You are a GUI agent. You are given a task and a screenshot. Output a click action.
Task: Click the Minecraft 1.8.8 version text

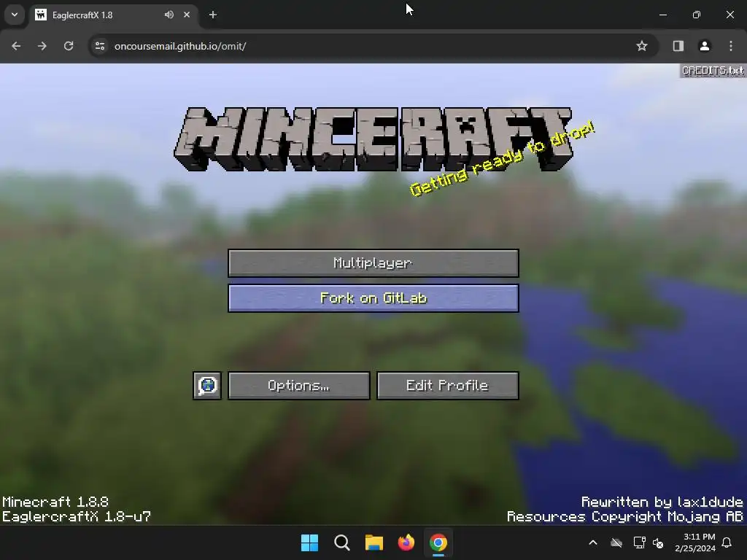55,502
